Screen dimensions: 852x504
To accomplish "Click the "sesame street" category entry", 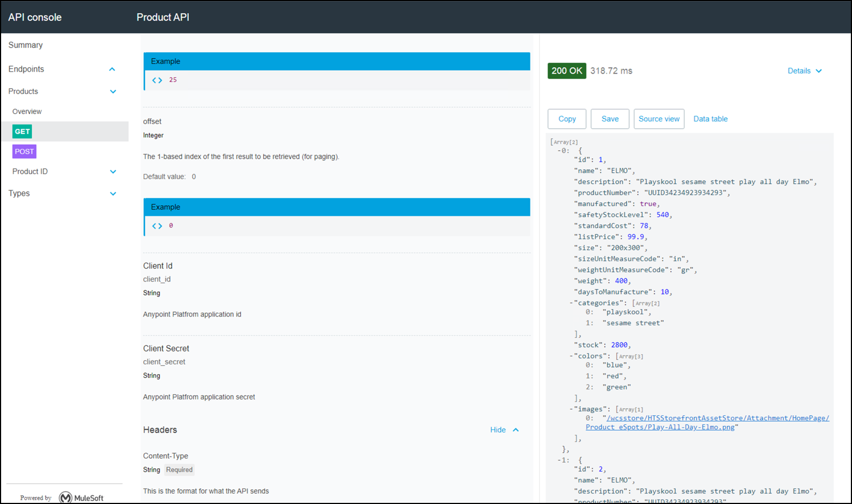I will point(633,323).
